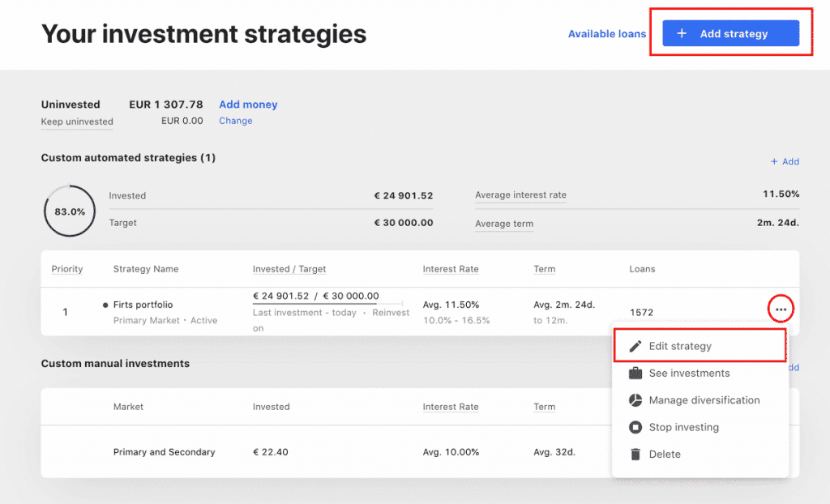The height and width of the screenshot is (504, 830).
Task: Click the plus icon in Add strategy button
Action: [x=682, y=34]
